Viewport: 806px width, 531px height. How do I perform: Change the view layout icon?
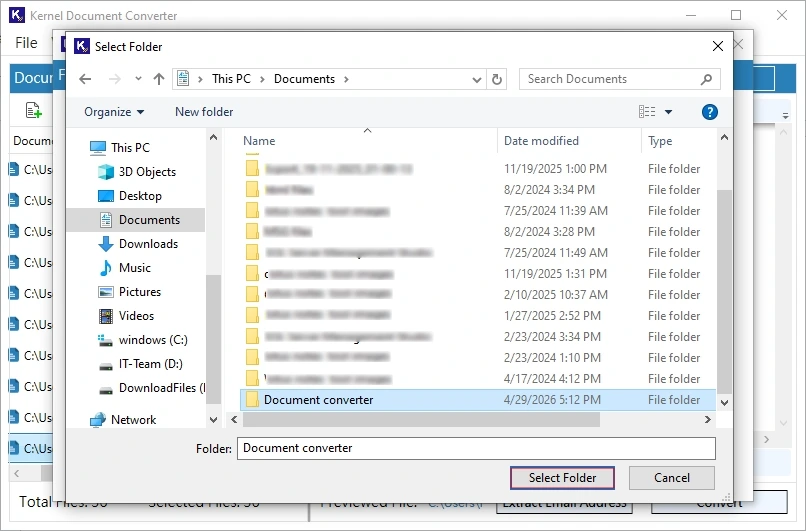[647, 112]
